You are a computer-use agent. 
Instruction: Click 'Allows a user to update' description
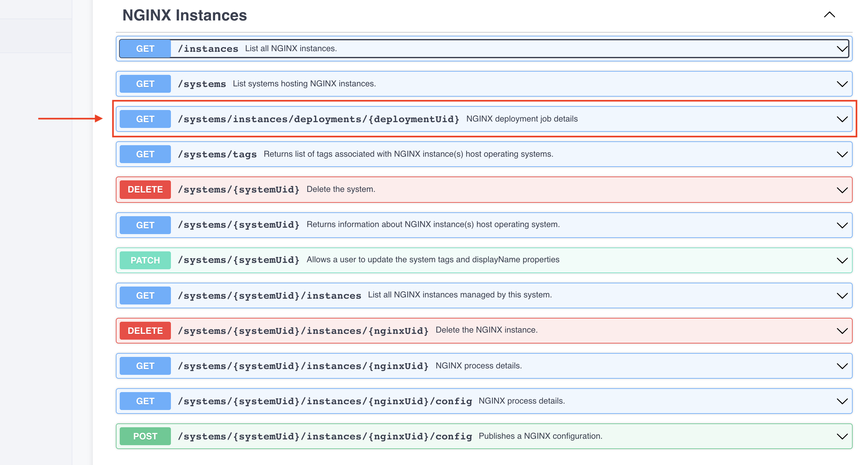click(x=433, y=260)
